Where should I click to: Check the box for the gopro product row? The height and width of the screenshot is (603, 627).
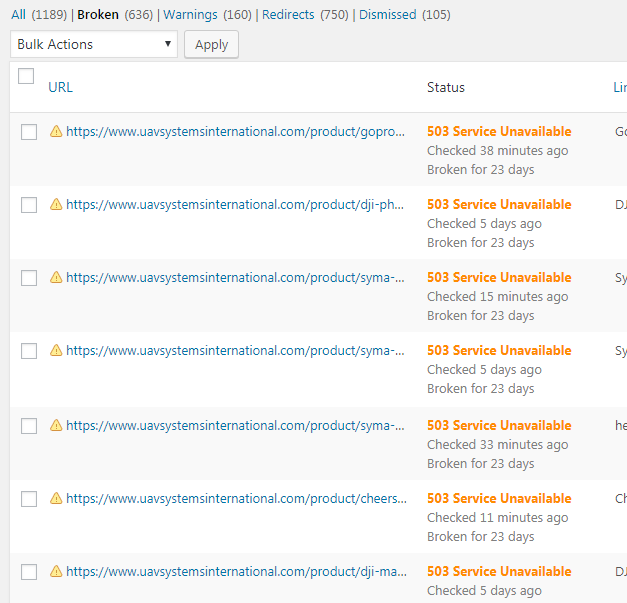[29, 132]
